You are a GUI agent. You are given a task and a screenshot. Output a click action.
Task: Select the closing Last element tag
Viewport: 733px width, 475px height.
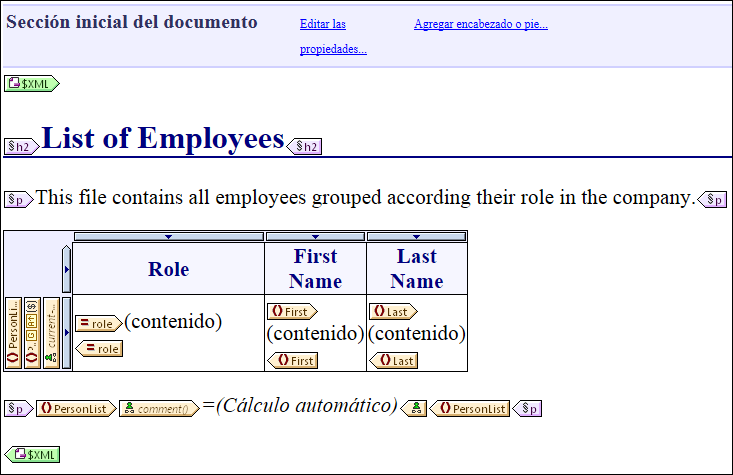[x=394, y=360]
